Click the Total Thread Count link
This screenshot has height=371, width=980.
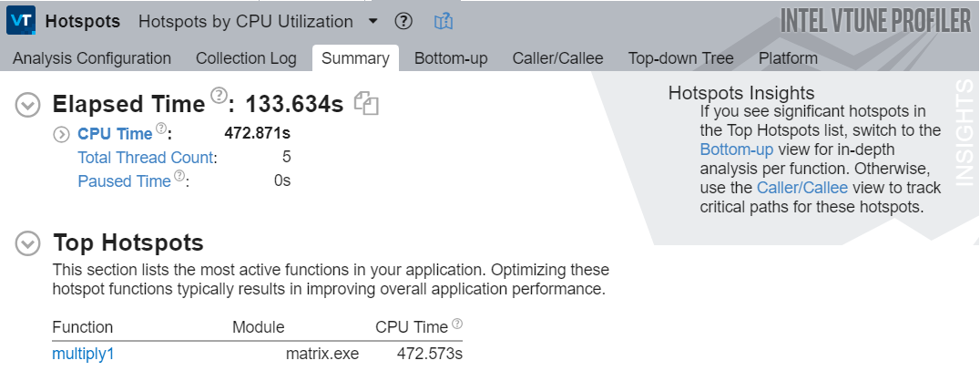coord(146,157)
